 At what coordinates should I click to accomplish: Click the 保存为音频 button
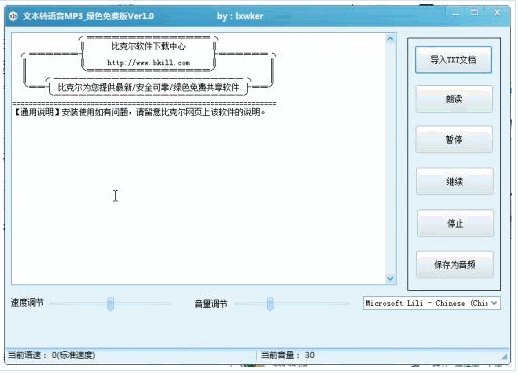[455, 265]
